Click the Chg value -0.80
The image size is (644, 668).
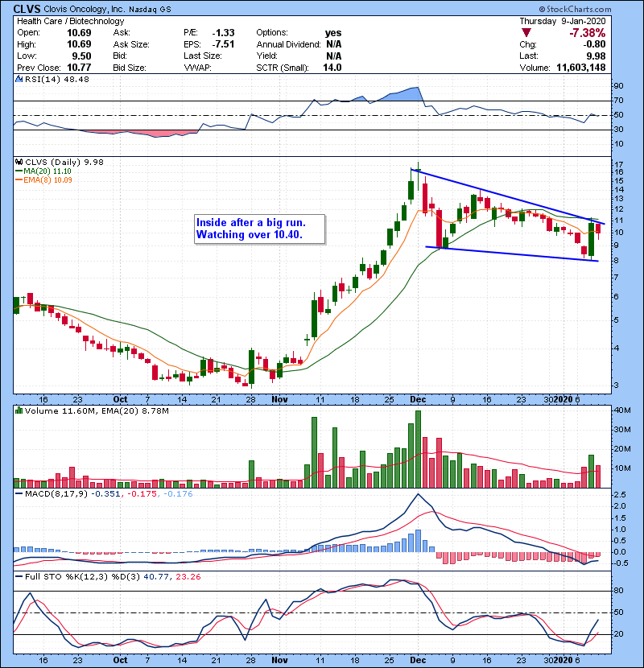coord(595,44)
